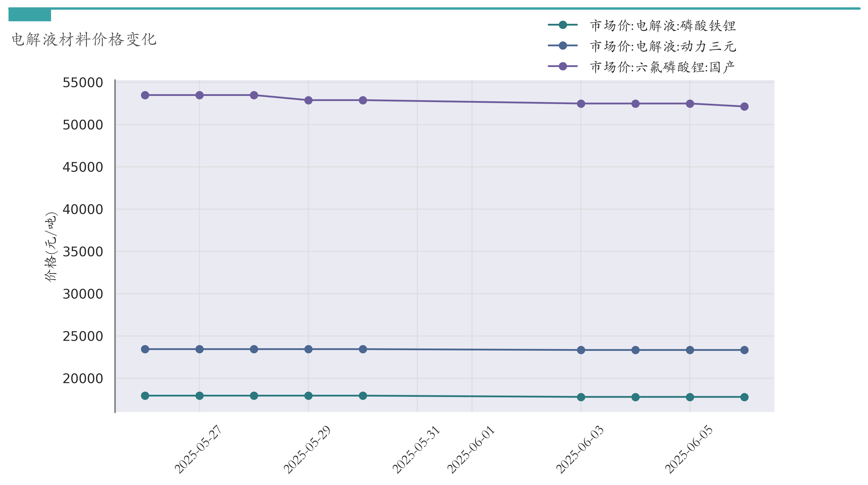Click the 20000 y-axis tick label
Viewport: 868px width, 485px height.
point(83,379)
